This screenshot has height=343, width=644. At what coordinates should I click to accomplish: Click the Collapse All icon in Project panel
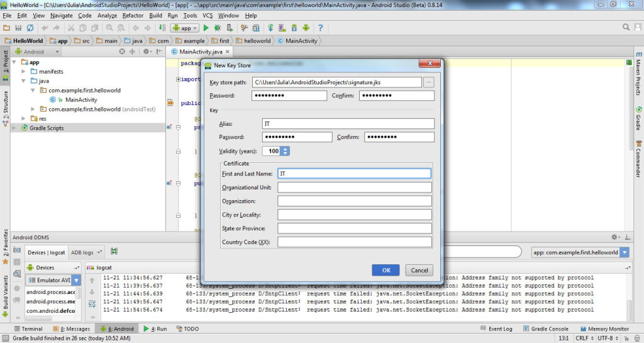(132, 52)
